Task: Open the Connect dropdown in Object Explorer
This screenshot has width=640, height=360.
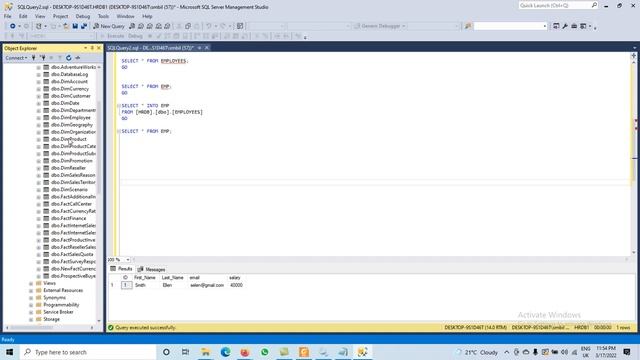Action: (16, 58)
